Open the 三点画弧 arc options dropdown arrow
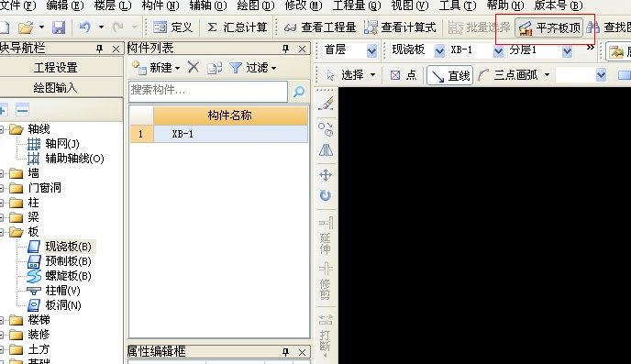The width and height of the screenshot is (631, 364). pyautogui.click(x=547, y=75)
